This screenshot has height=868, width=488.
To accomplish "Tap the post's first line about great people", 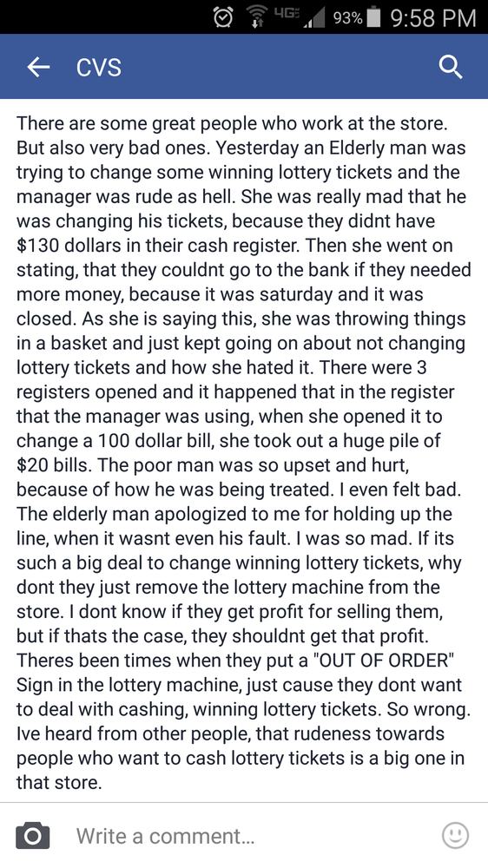I will [x=232, y=123].
